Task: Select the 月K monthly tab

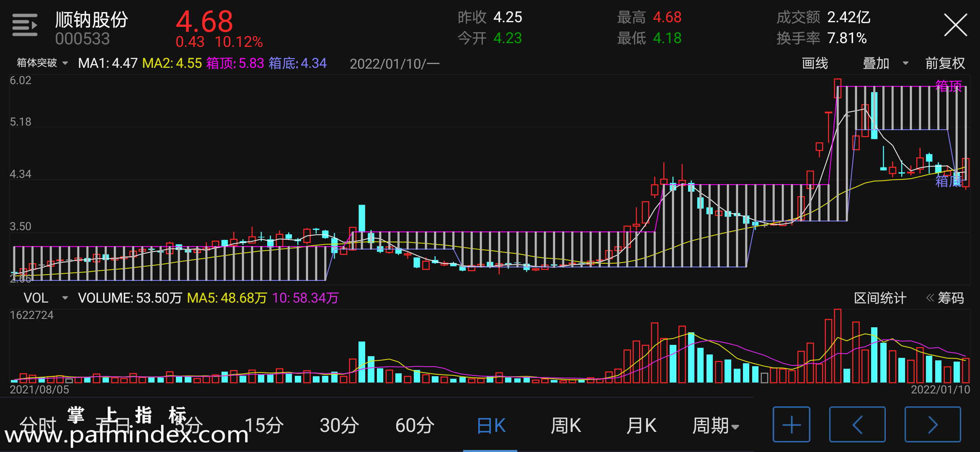Action: click(641, 426)
